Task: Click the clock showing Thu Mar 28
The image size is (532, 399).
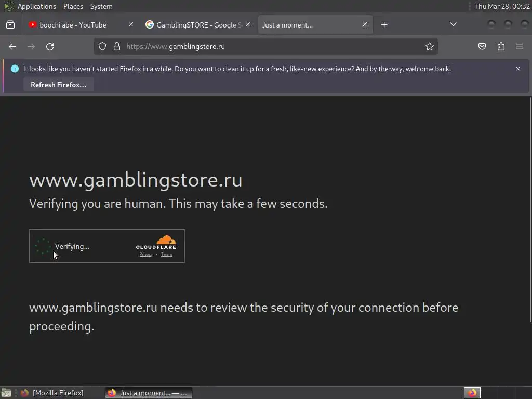Action: click(501, 6)
